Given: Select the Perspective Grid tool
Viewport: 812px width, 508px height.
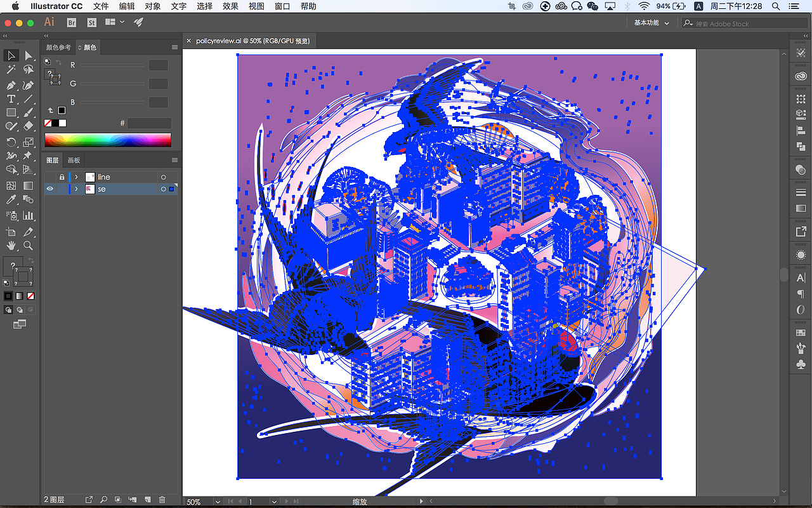Looking at the screenshot, I should [x=29, y=170].
